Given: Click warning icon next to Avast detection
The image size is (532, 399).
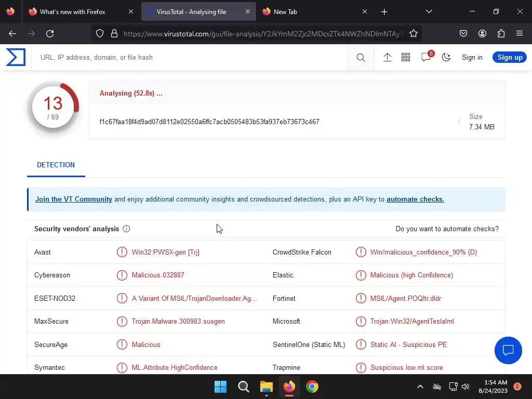Looking at the screenshot, I should (x=122, y=252).
